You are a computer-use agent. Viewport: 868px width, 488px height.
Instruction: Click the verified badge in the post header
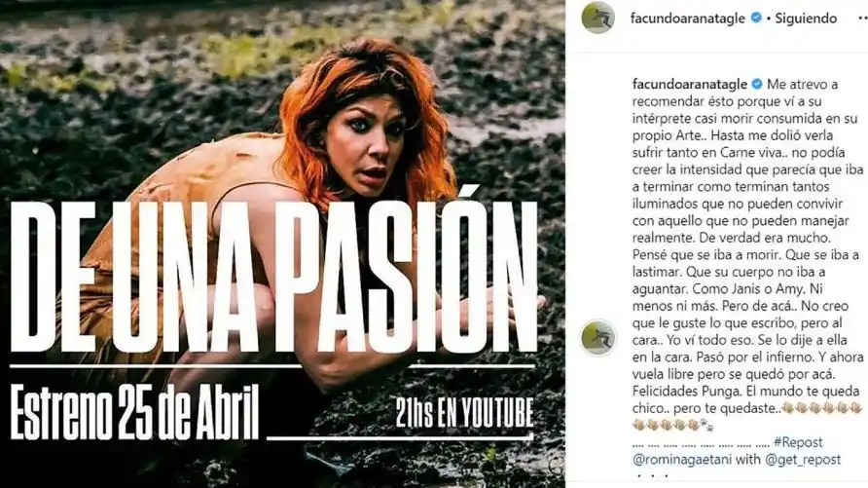pyautogui.click(x=756, y=18)
